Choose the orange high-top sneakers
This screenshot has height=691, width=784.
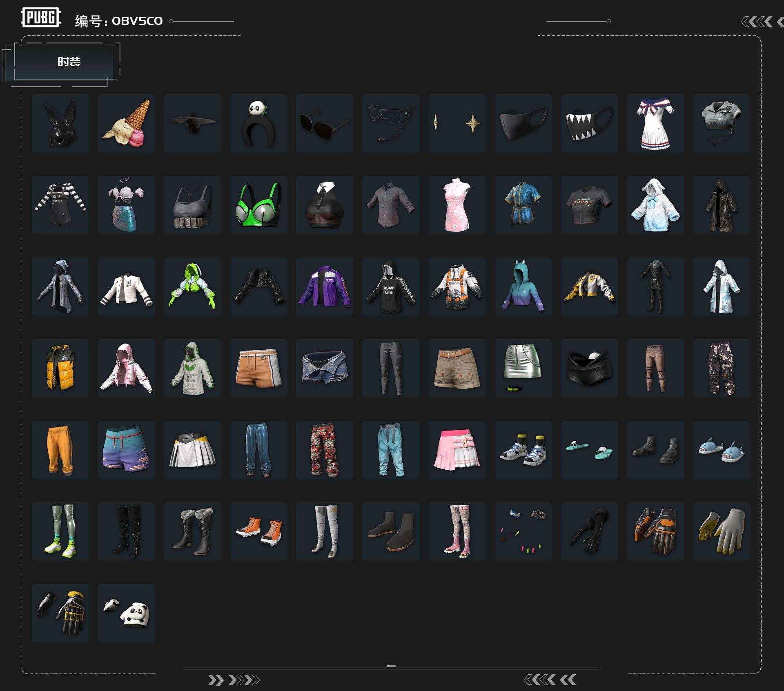(x=258, y=531)
